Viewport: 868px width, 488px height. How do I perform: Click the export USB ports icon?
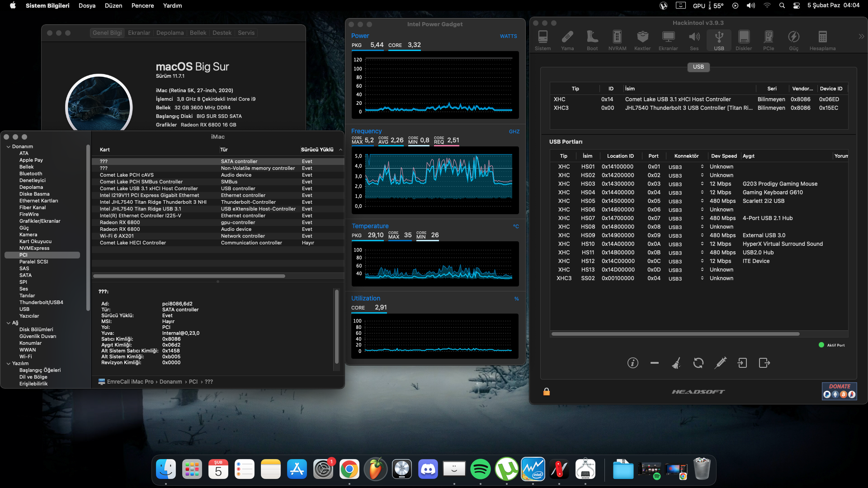(x=764, y=363)
